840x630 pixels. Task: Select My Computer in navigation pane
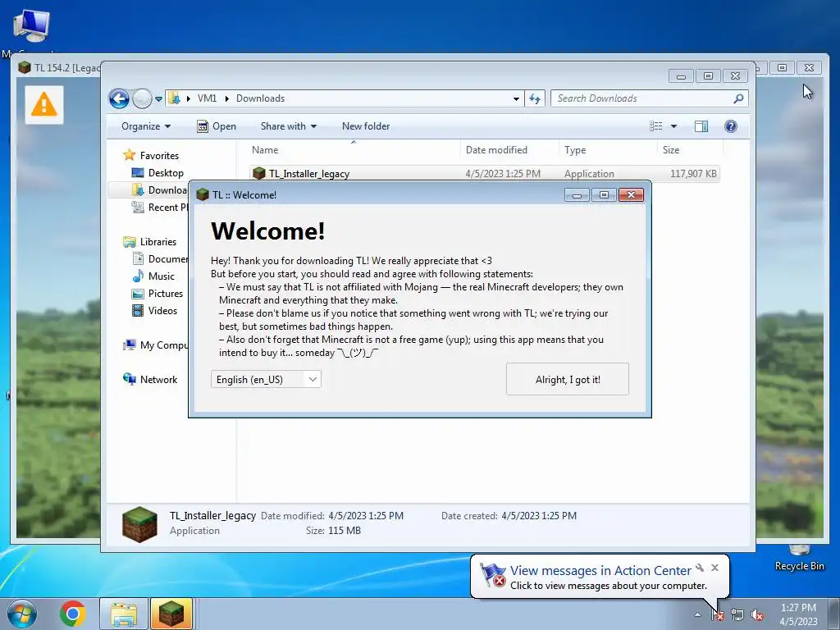pos(155,345)
